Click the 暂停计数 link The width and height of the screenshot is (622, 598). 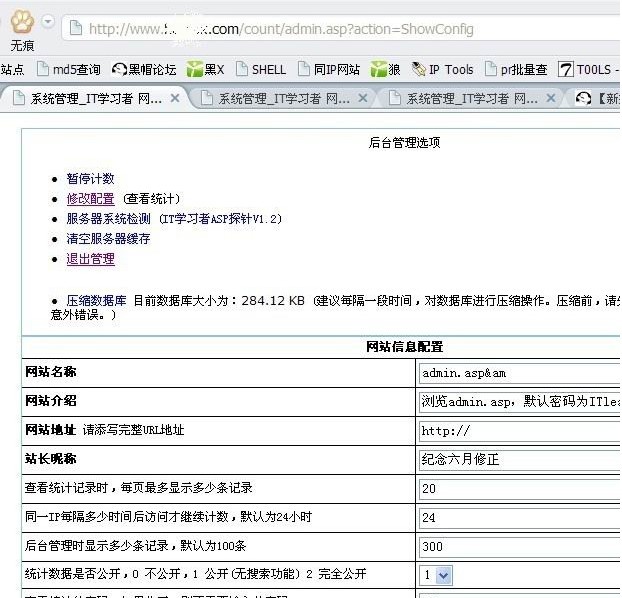(x=90, y=179)
